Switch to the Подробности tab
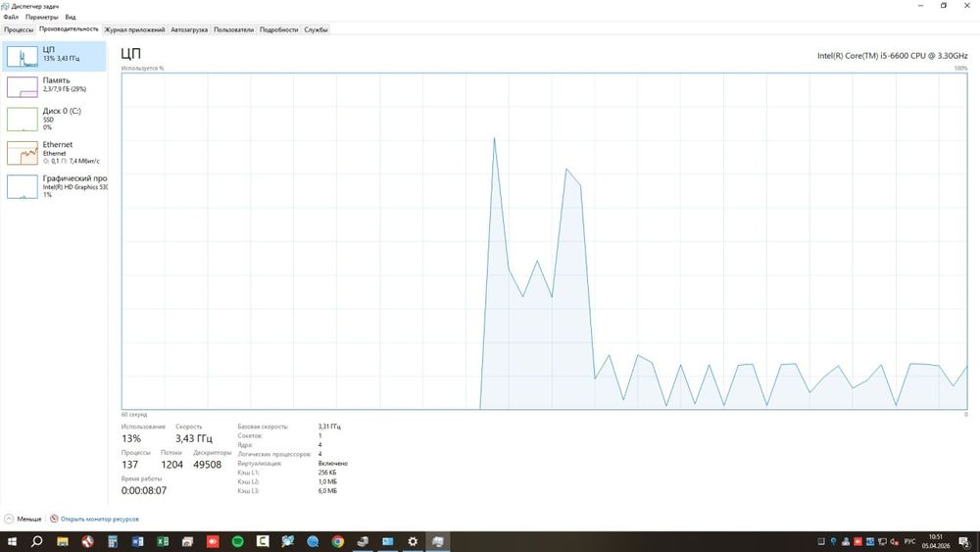Image resolution: width=980 pixels, height=552 pixels. (x=278, y=29)
